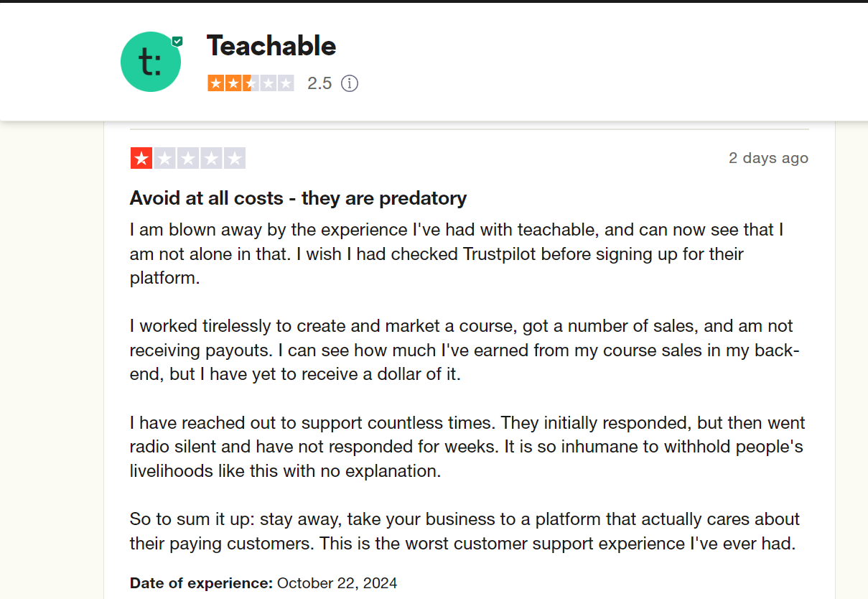
Task: Click the Teachable logo avatar
Action: pyautogui.click(x=151, y=62)
